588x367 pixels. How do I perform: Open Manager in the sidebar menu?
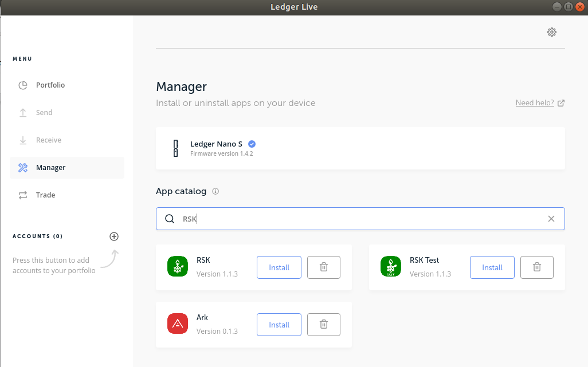pyautogui.click(x=66, y=168)
